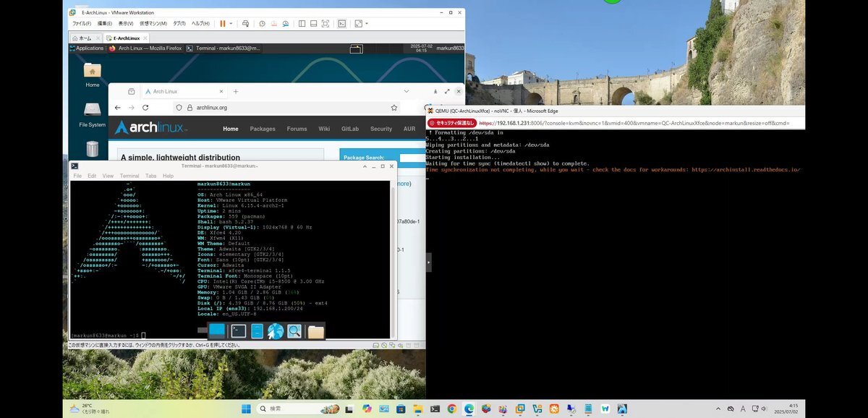Open the VMware snapshot manager icon
868x418 pixels.
(x=286, y=23)
